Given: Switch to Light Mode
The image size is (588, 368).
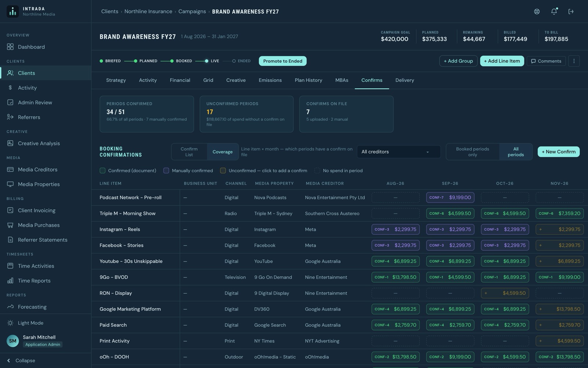Looking at the screenshot, I should [x=31, y=323].
